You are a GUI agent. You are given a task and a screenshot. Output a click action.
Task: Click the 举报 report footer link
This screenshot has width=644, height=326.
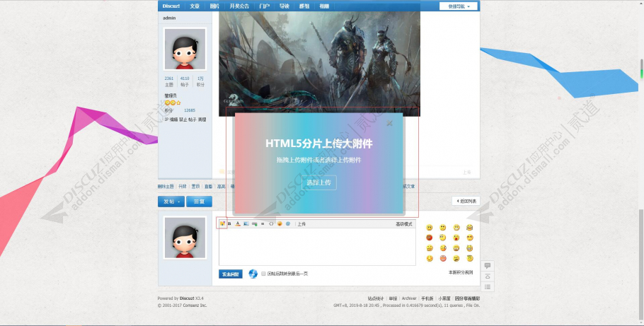click(x=393, y=298)
